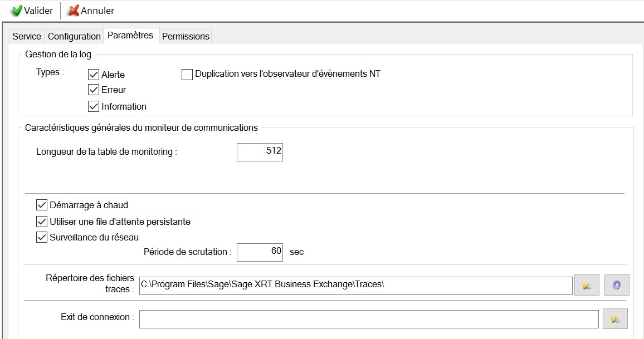Click the green check Valider button
The image size is (644, 339).
32,11
